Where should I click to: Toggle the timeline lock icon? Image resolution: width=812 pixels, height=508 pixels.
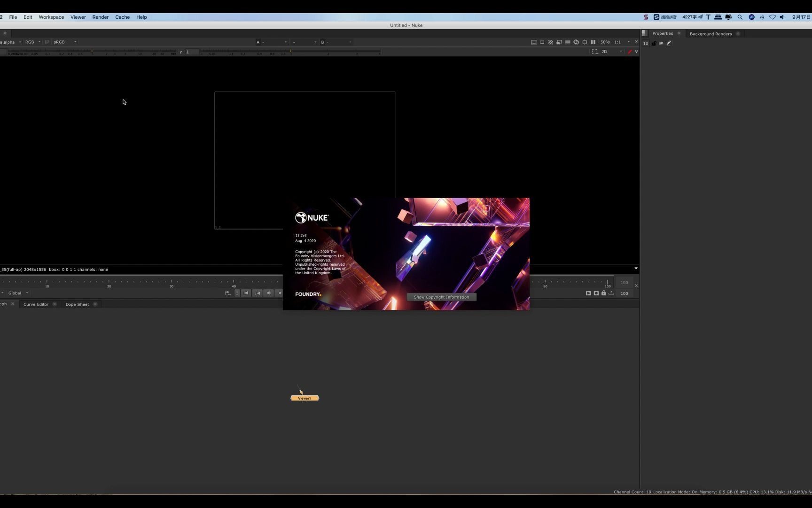coord(604,293)
